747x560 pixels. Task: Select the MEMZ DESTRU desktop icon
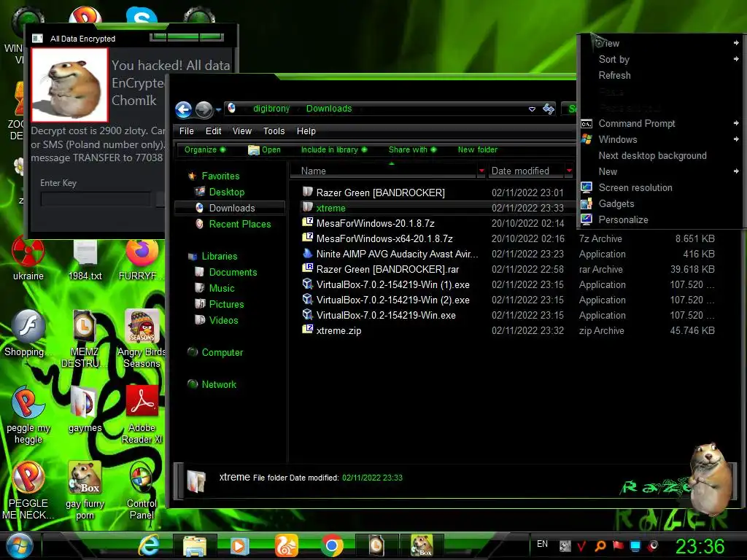(x=85, y=338)
